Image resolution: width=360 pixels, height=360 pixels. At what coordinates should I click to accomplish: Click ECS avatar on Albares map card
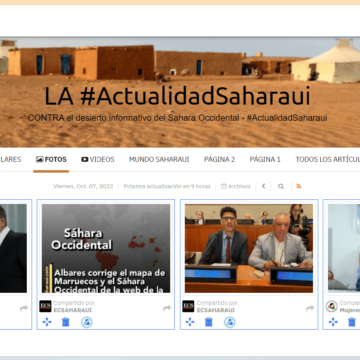coord(45,306)
